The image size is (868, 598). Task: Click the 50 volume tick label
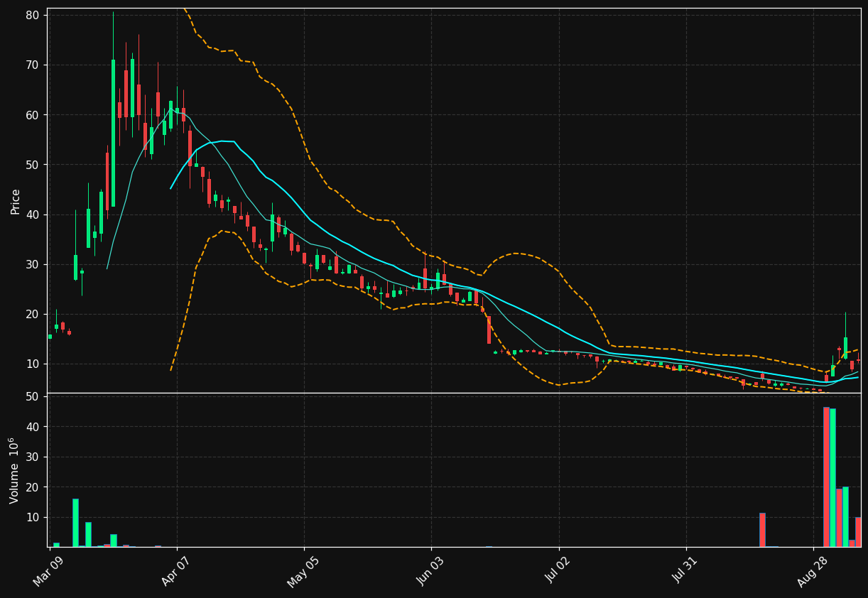32,396
